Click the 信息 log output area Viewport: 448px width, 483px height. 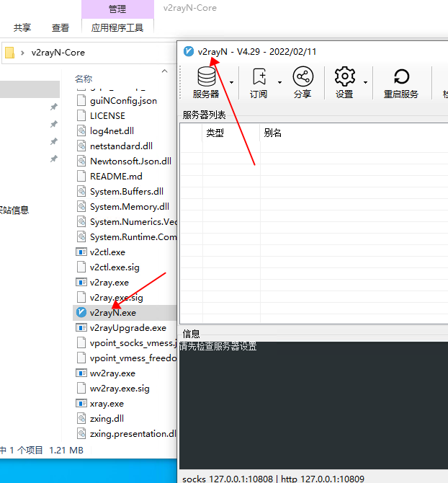(x=313, y=405)
